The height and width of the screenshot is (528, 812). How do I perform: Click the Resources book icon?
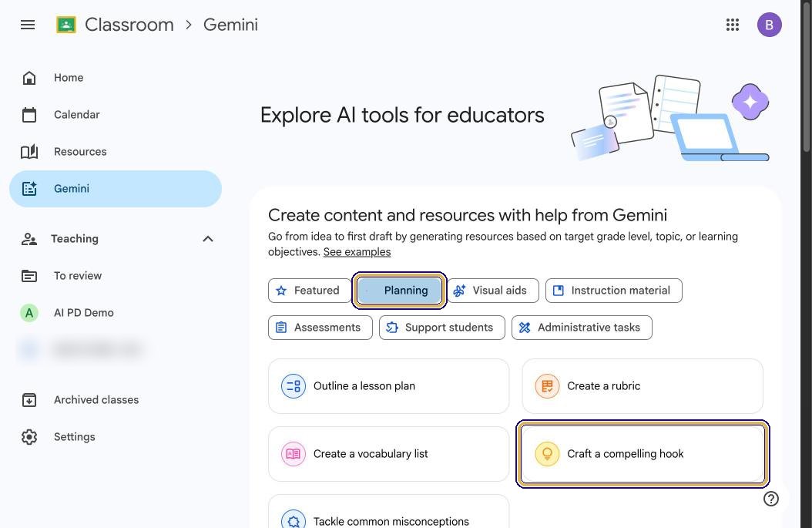pos(29,152)
